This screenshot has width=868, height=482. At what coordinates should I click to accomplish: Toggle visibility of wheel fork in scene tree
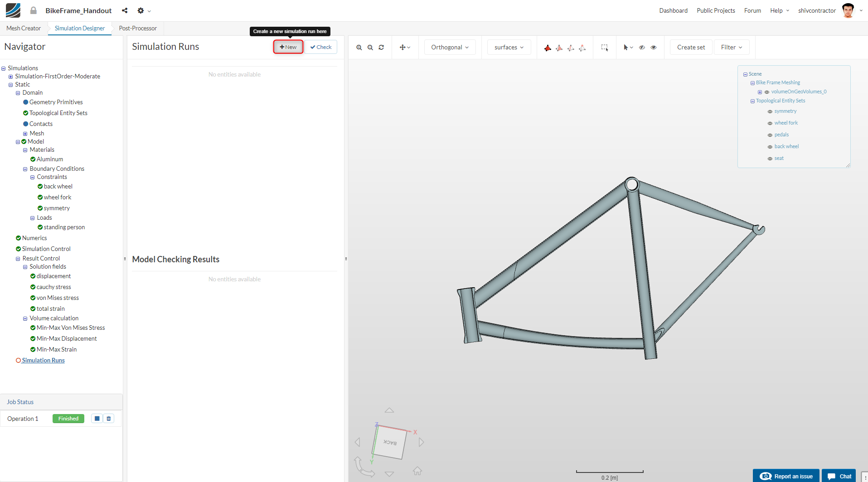pos(769,123)
